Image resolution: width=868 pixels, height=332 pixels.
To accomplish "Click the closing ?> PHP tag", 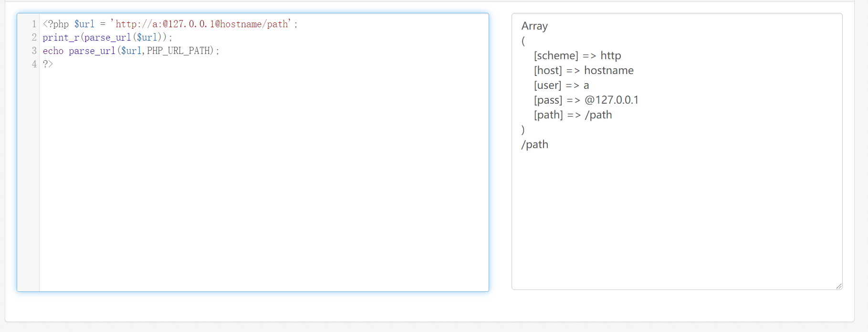I will (x=48, y=64).
